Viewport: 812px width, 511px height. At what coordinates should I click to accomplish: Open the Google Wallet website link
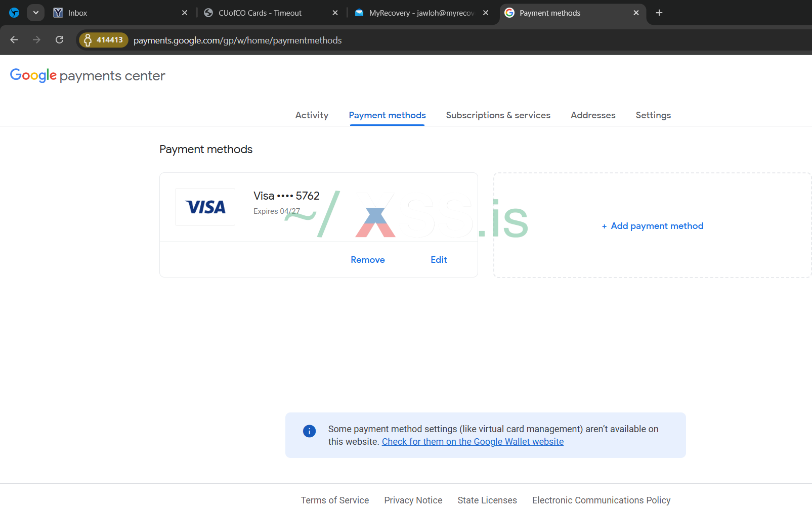pyautogui.click(x=473, y=442)
